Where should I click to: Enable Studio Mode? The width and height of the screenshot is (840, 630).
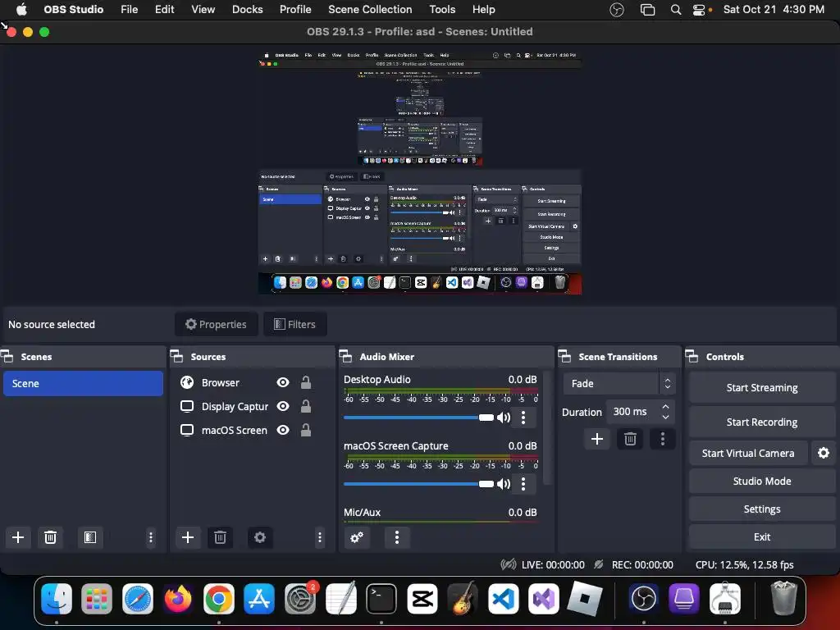point(762,481)
